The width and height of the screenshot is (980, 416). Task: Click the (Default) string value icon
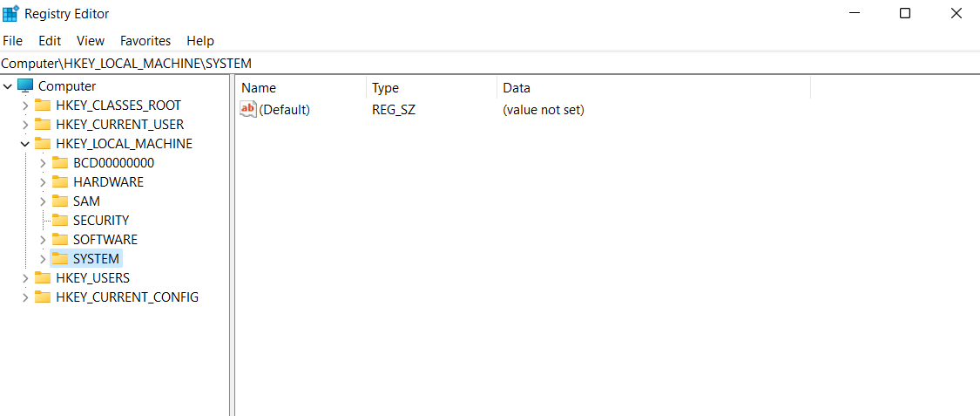[248, 110]
